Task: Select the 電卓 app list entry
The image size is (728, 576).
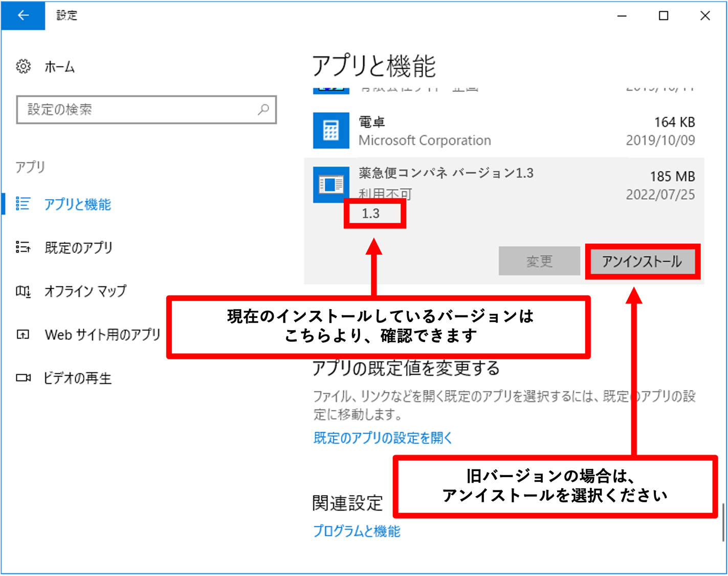Action: pyautogui.click(x=504, y=131)
